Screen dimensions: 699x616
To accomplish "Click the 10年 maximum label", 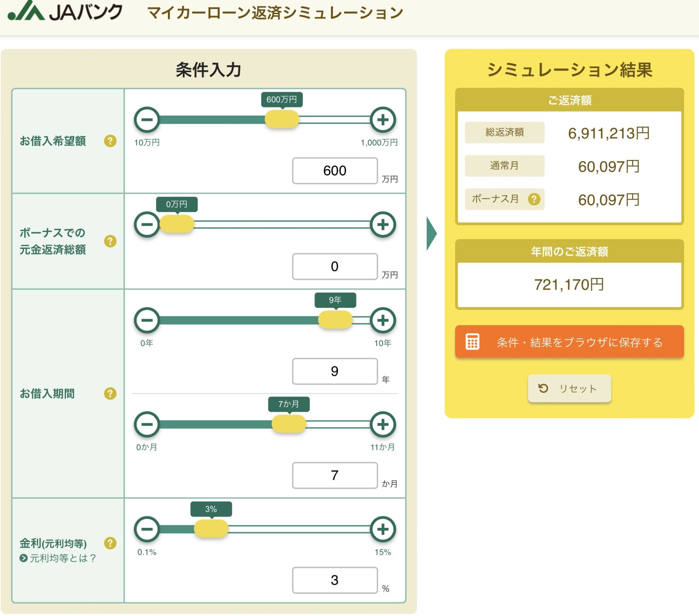I will pyautogui.click(x=383, y=343).
